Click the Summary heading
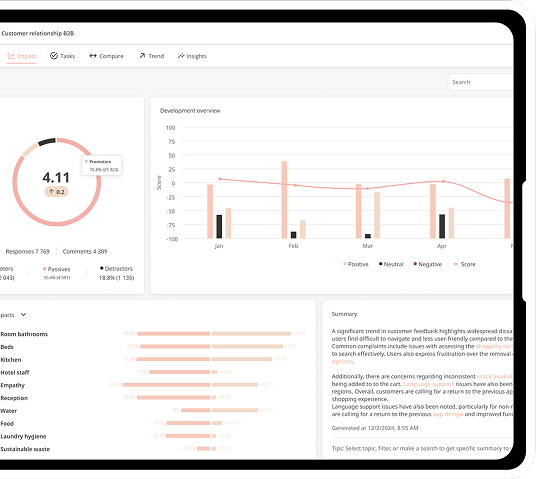Screen dimensions: 536x479 (344, 314)
